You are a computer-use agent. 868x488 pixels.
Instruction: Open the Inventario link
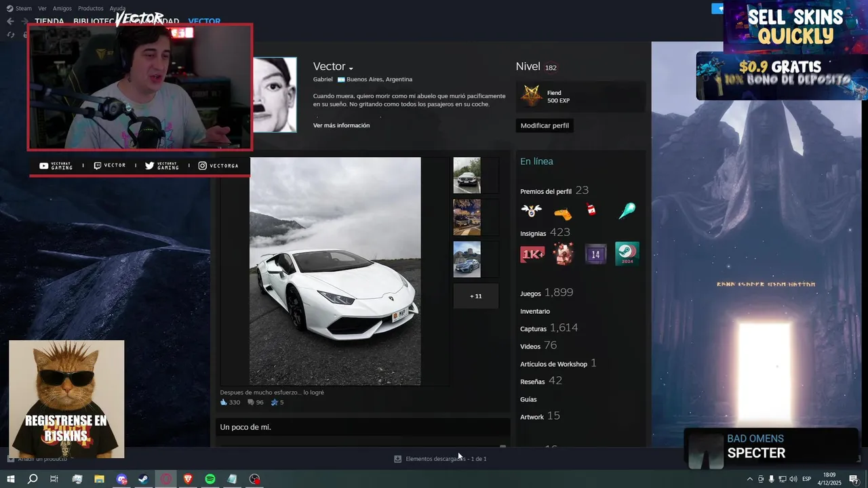click(535, 311)
